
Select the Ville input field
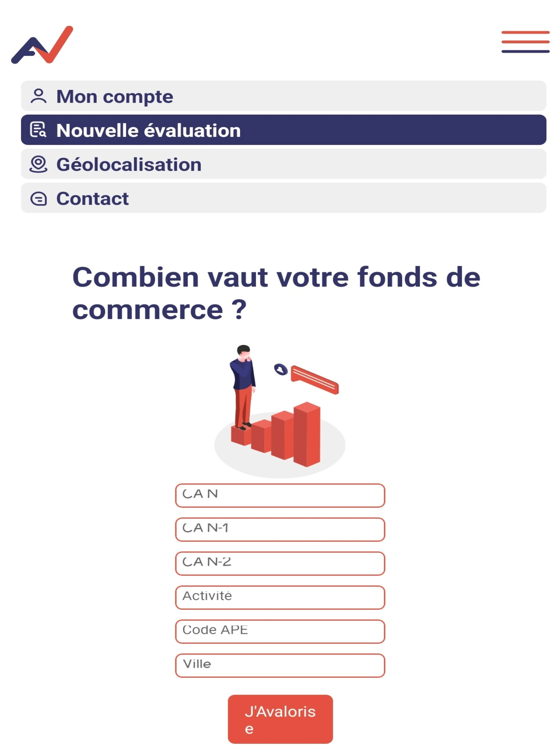280,666
